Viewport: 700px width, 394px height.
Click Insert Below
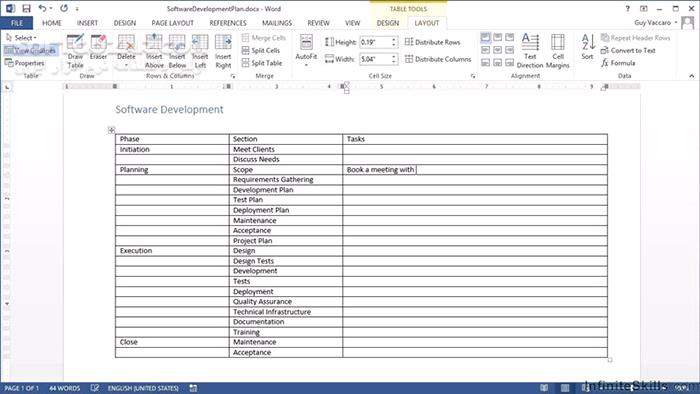(177, 51)
